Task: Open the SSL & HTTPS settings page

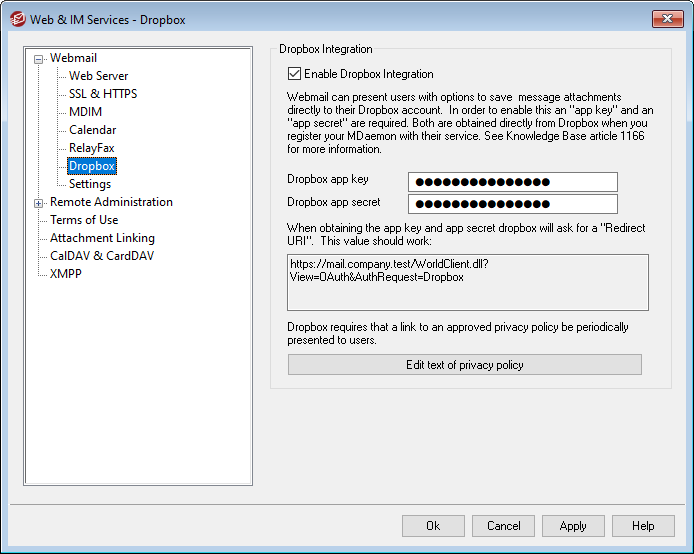Action: (103, 94)
